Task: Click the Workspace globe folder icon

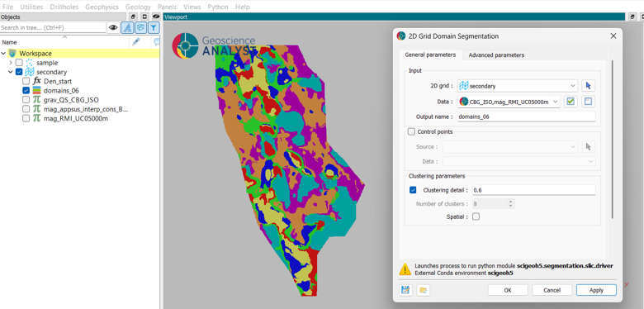Action: [x=12, y=54]
